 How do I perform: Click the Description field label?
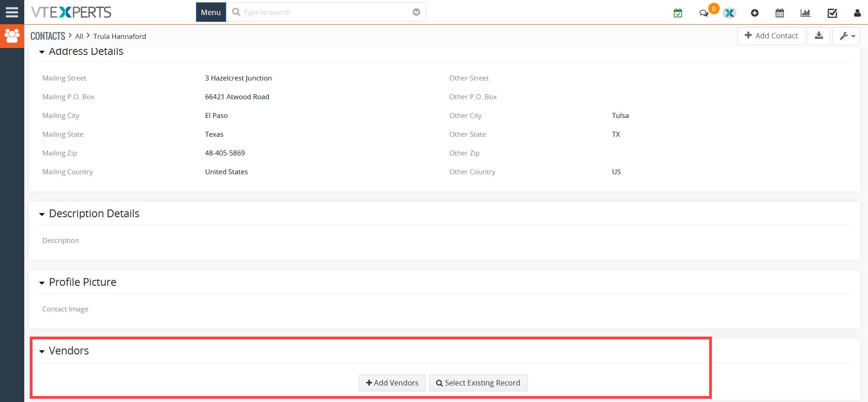60,241
